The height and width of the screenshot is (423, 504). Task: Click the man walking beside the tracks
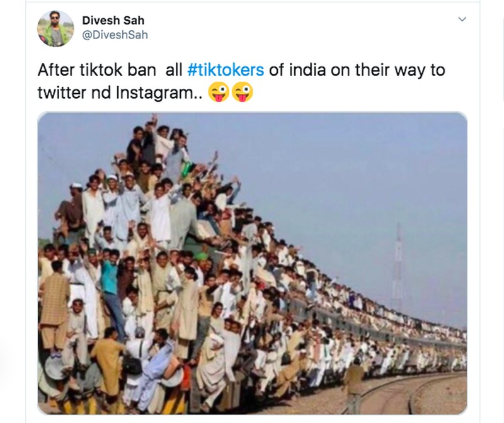click(354, 384)
